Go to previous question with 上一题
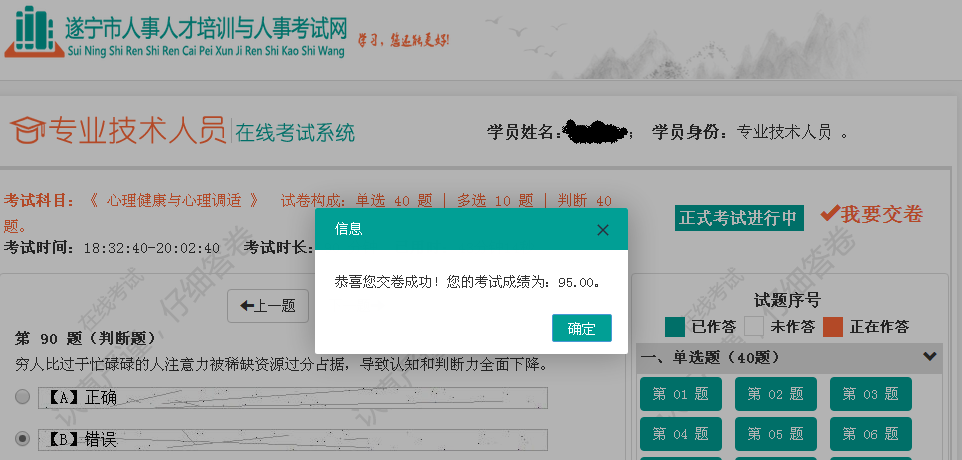The image size is (962, 460). (268, 306)
